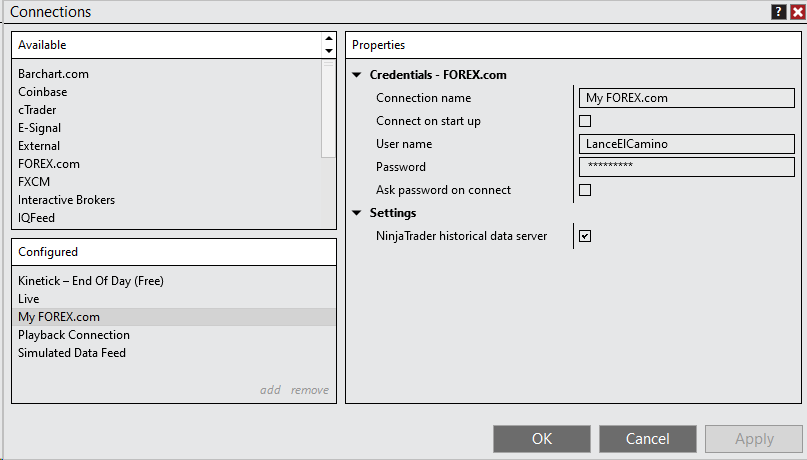Collapse the Credentials - FOREX.com section
Screen dimensions: 807x460
pyautogui.click(x=357, y=75)
